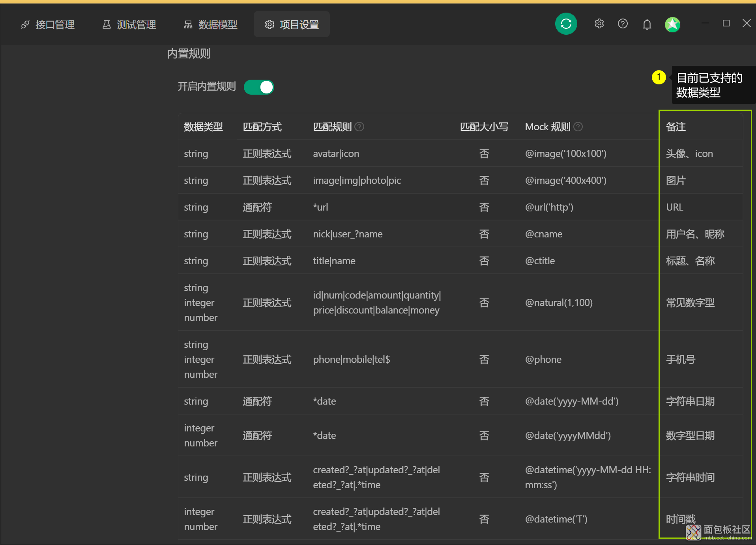Open the 数据模型 tab
Screen dimensions: 756x545
click(211, 24)
